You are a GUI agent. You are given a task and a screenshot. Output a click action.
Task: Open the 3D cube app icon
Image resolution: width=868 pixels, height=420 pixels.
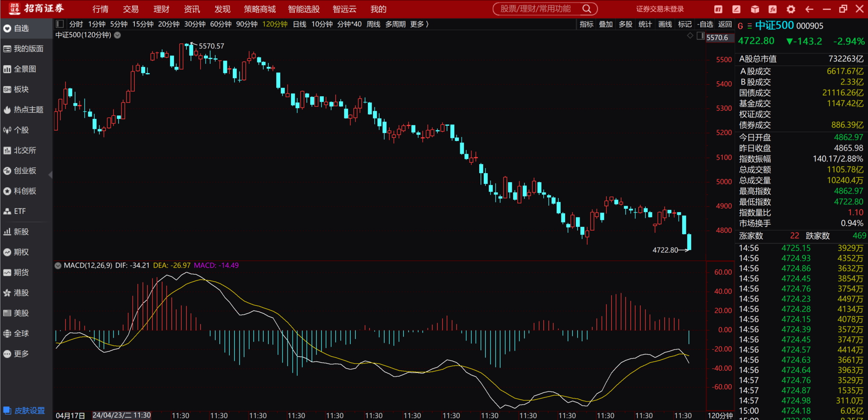pos(755,9)
